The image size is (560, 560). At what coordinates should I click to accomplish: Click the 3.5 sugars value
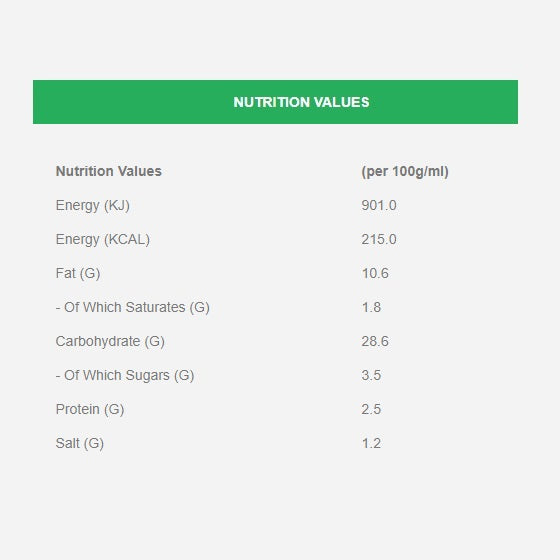click(371, 375)
